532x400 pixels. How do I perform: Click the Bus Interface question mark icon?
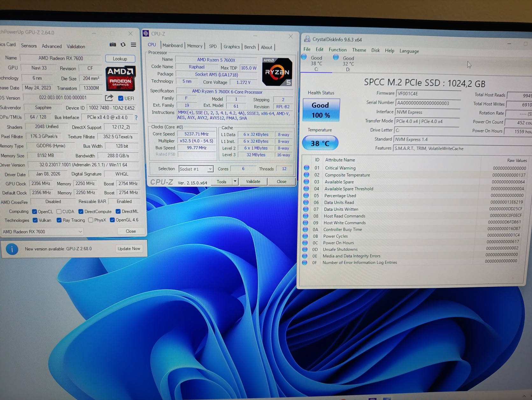pos(136,118)
